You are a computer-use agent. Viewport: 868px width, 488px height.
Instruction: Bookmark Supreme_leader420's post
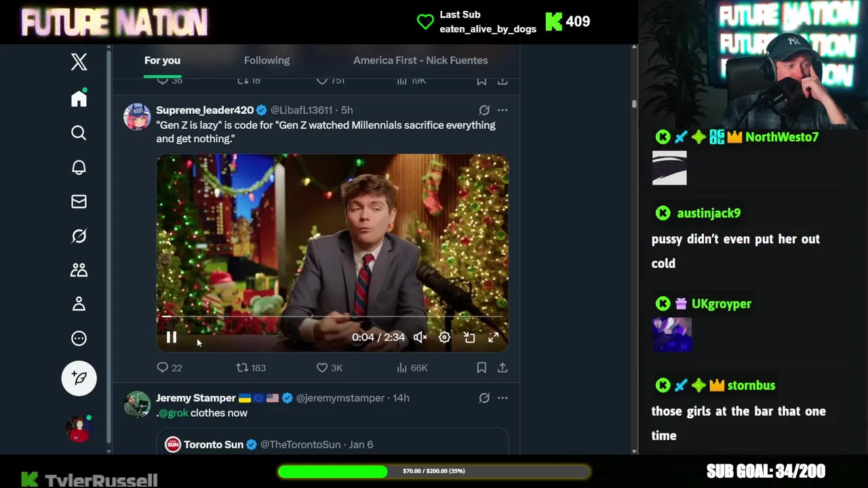[481, 367]
